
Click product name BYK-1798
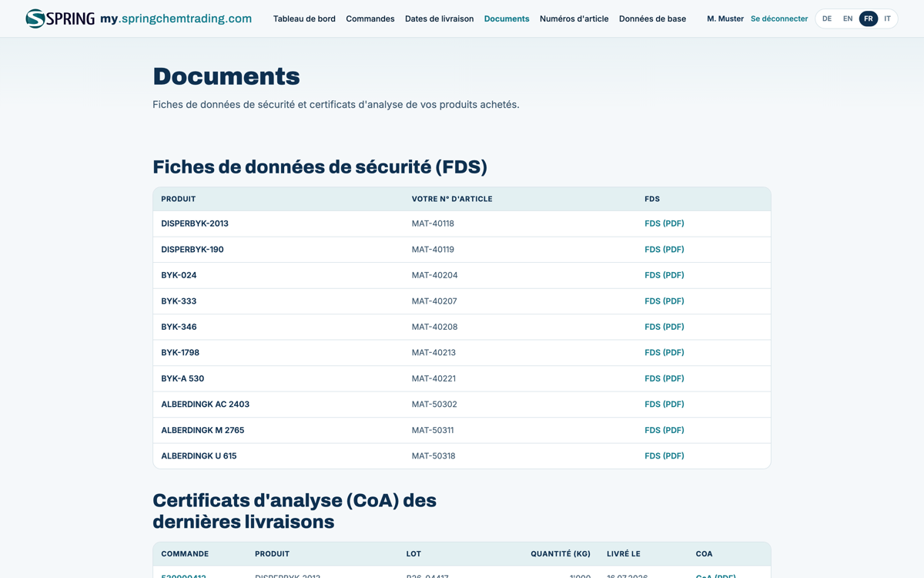tap(180, 352)
